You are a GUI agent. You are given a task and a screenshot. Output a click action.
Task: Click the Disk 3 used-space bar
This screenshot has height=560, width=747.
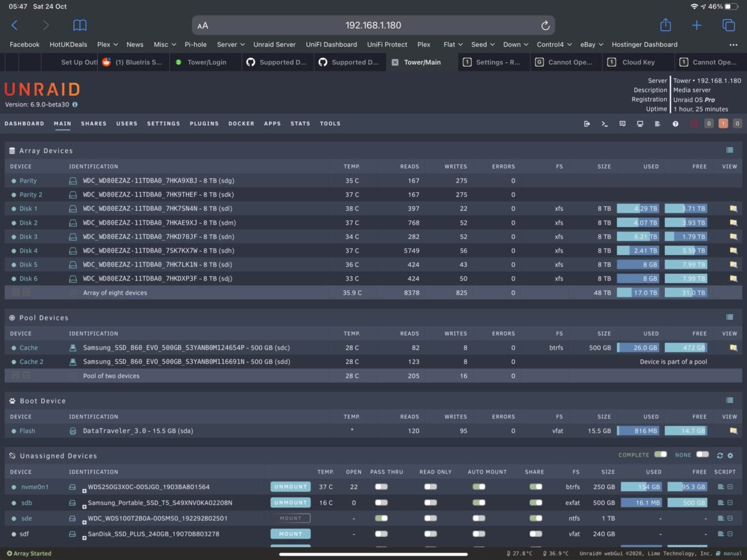[638, 237]
